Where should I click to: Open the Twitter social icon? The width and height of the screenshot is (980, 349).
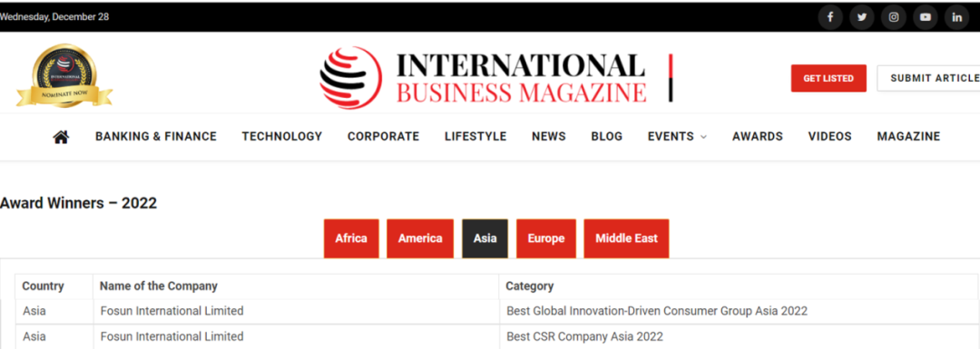(x=862, y=17)
